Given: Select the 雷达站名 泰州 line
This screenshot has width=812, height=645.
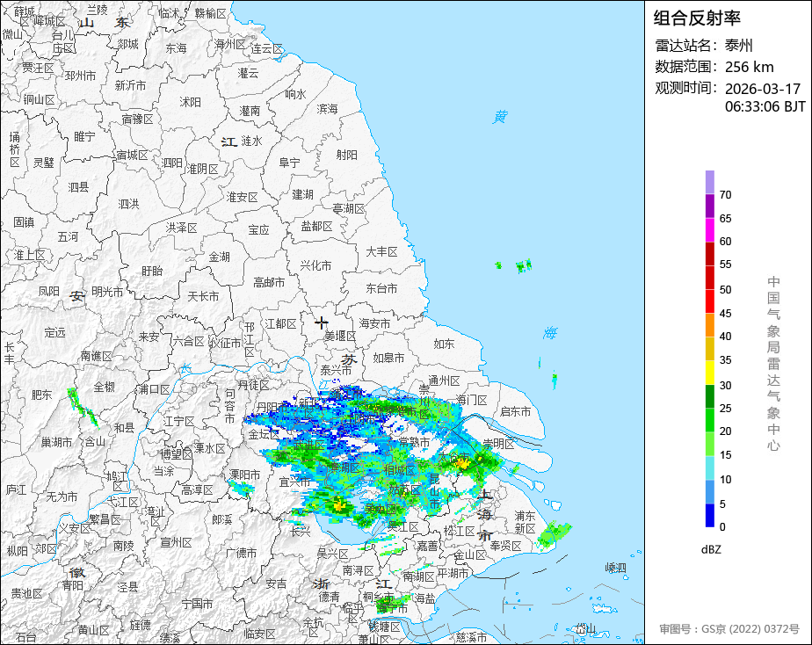Looking at the screenshot, I should pos(704,46).
